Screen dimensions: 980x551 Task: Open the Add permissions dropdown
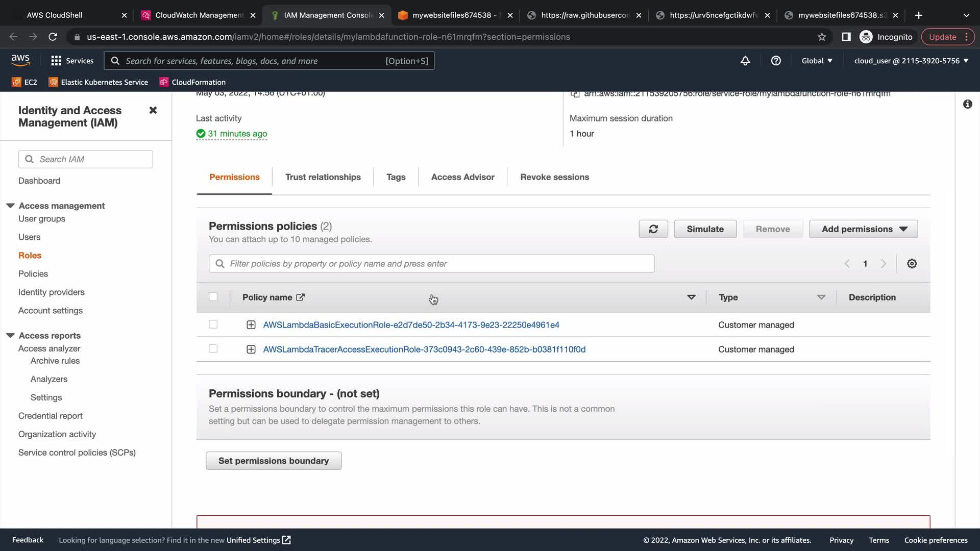[863, 229]
